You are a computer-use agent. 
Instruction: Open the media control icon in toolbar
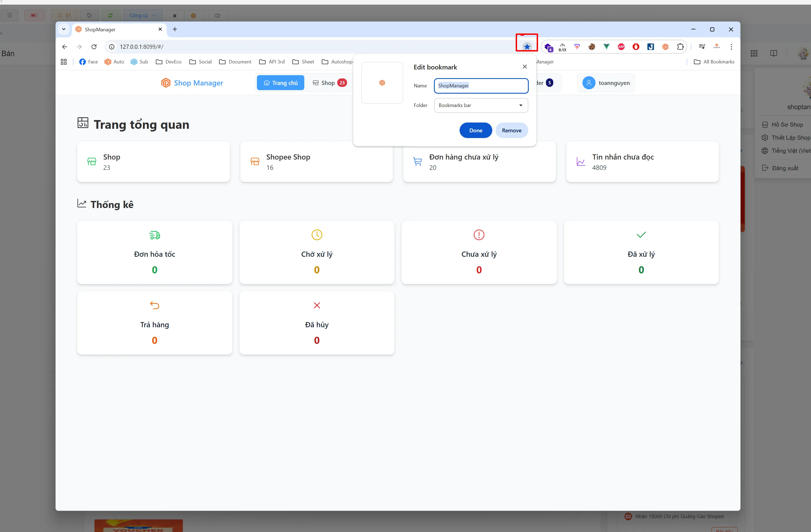(702, 47)
